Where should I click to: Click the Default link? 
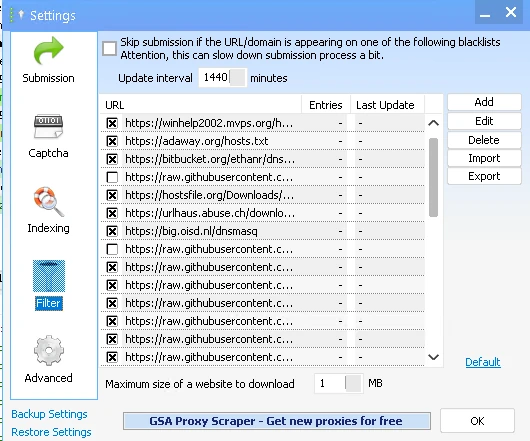[483, 362]
